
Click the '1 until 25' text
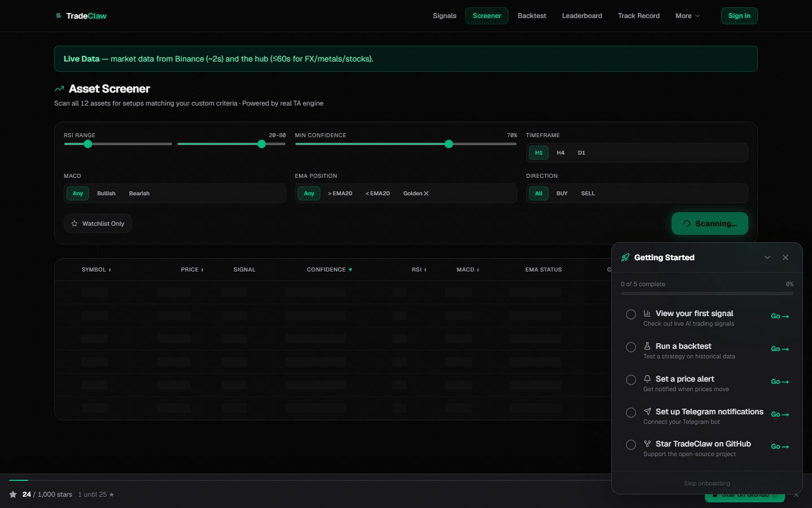pyautogui.click(x=96, y=494)
